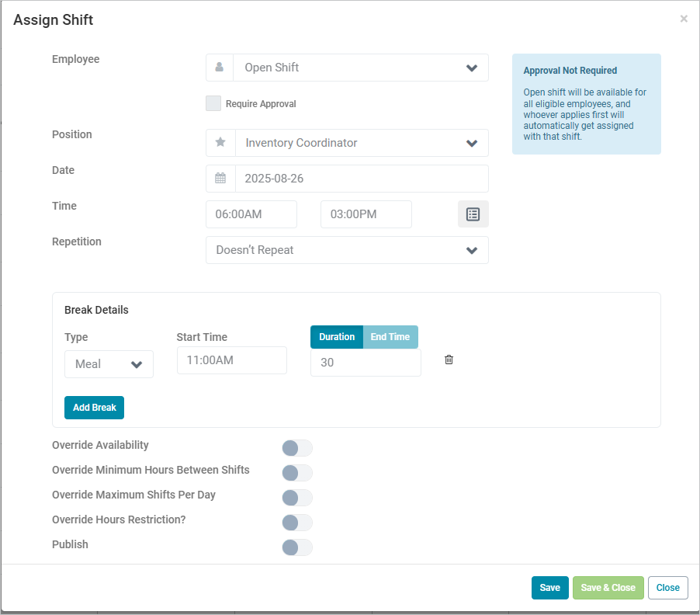The width and height of the screenshot is (700, 615).
Task: Enable Override Minimum Hours Between Shifts
Action: click(297, 473)
